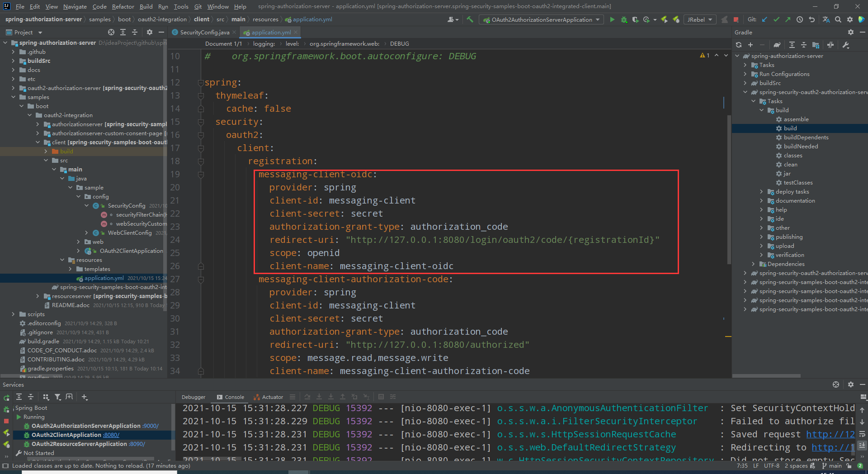
Task: Open the Navigate menu
Action: (75, 6)
